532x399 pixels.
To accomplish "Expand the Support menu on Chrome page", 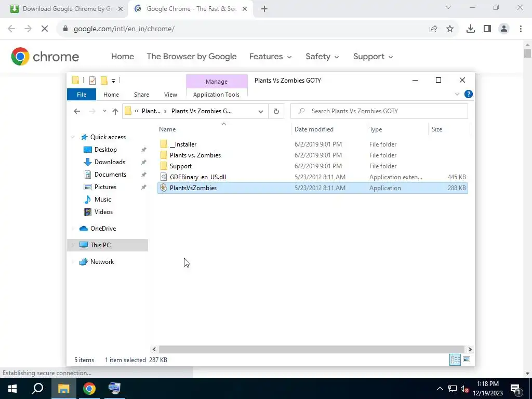I will [x=373, y=56].
